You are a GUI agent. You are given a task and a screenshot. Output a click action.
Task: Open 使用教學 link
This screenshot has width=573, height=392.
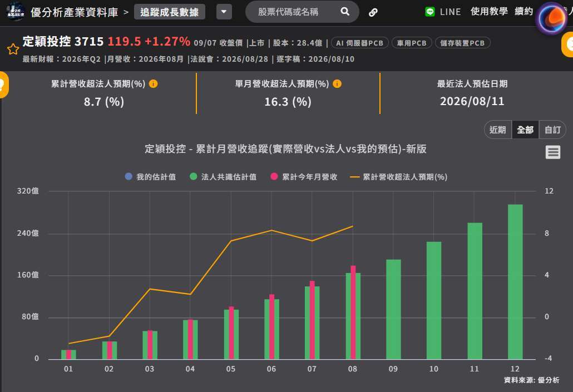489,12
